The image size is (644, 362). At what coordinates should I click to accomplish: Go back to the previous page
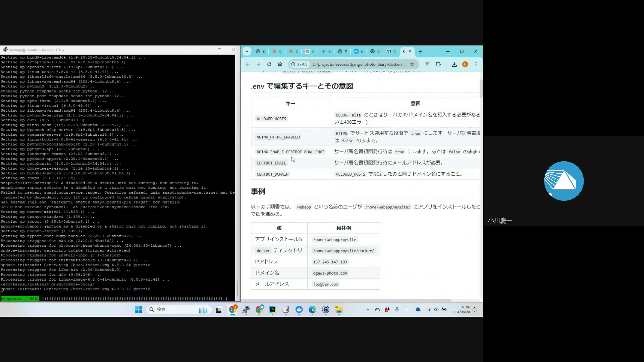248,64
